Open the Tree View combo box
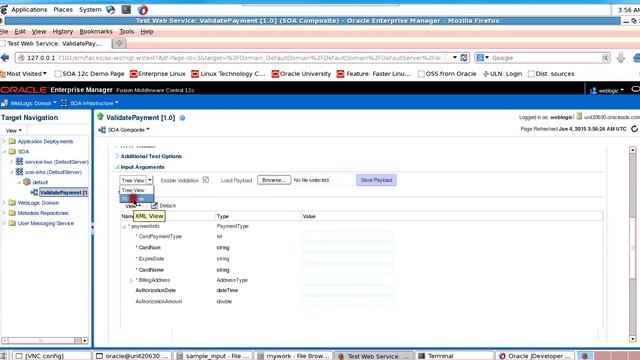The height and width of the screenshot is (360, 640). click(136, 180)
